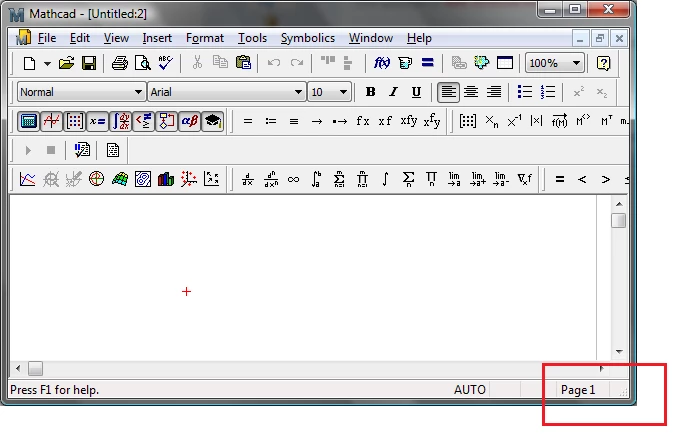Screen dimensions: 690x446
Task: Toggle superscript formatting
Action: 579,92
